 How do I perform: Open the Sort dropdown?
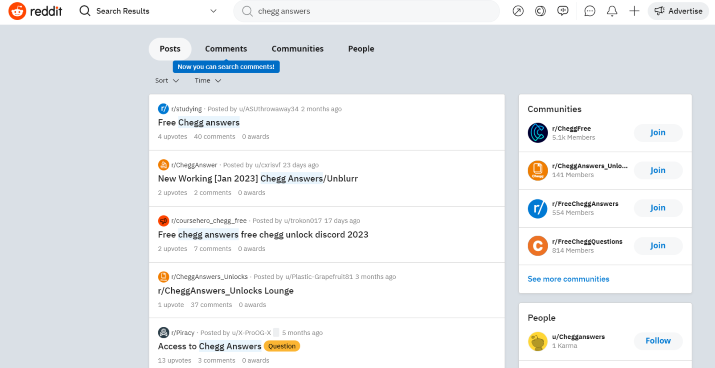tap(167, 81)
